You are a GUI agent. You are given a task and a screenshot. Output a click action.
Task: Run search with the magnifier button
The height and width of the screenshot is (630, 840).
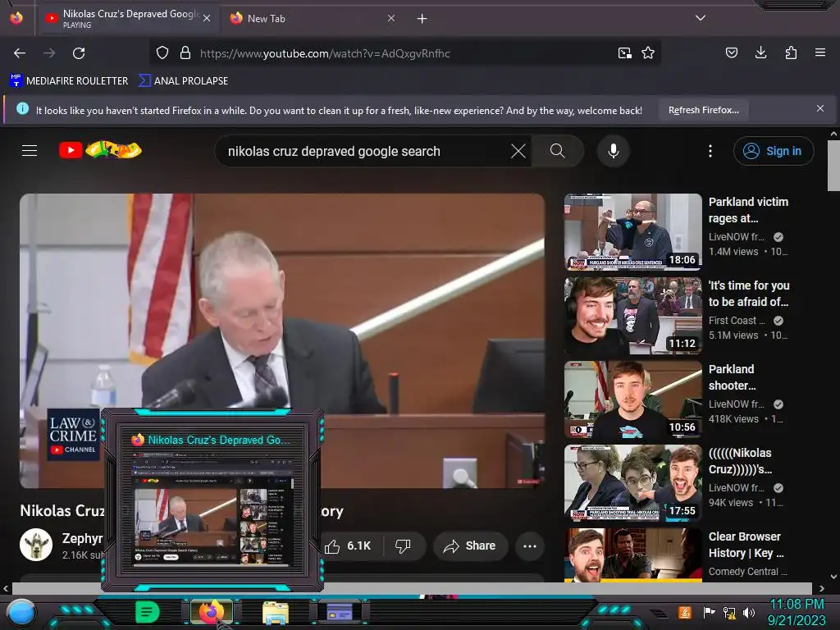pos(558,151)
